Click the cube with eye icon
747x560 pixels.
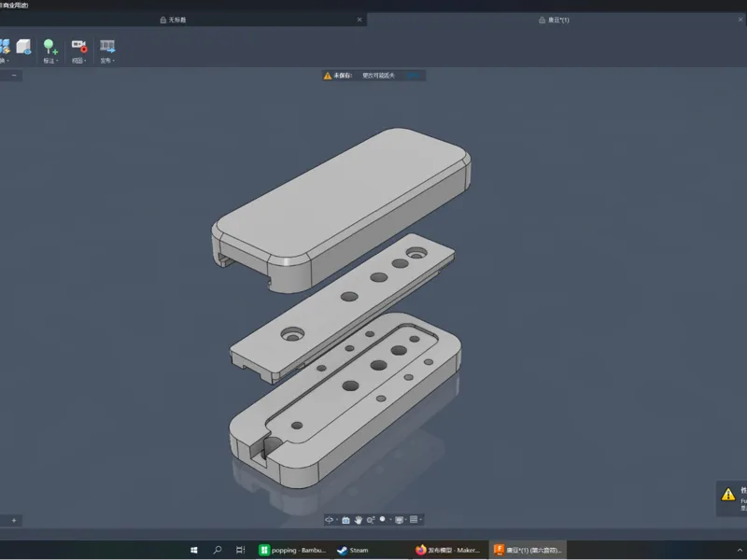coord(23,47)
